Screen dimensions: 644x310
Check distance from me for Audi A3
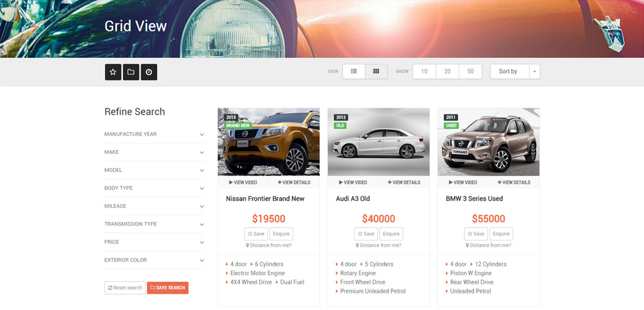tap(379, 245)
